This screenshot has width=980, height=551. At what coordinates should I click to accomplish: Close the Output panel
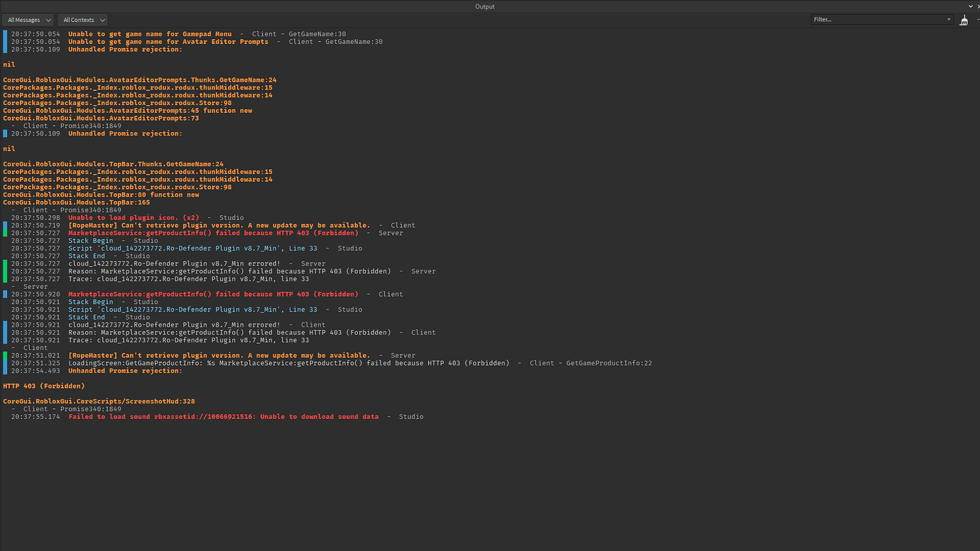(977, 6)
